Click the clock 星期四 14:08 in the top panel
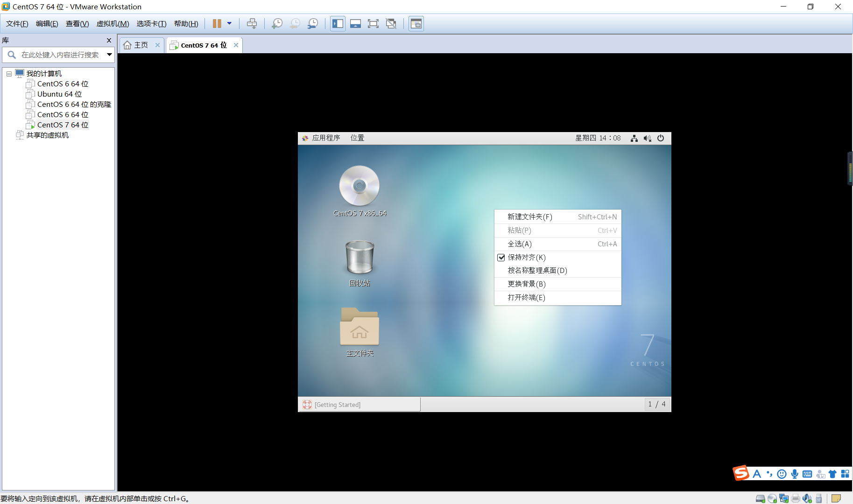The height and width of the screenshot is (504, 853). pyautogui.click(x=598, y=138)
